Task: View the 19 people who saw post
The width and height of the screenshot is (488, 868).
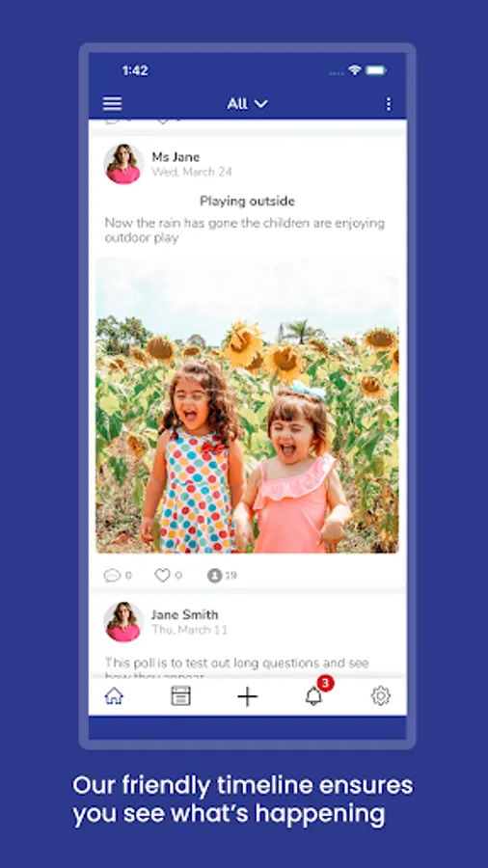Action: point(222,576)
